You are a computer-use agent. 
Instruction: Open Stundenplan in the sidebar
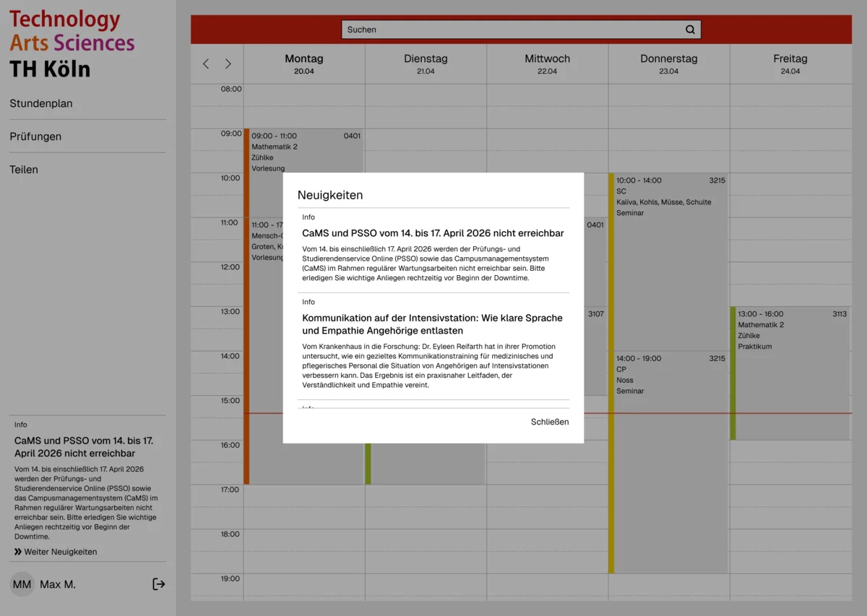[41, 103]
